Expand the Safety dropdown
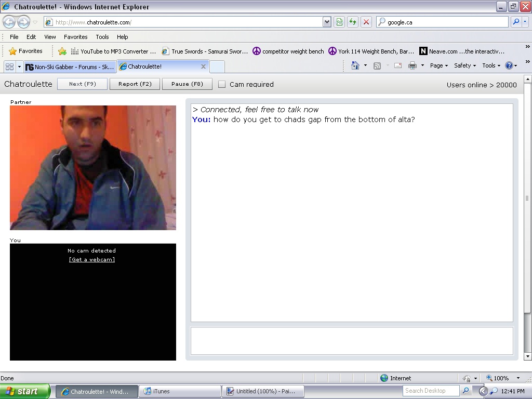Image resolution: width=532 pixels, height=399 pixels. click(463, 65)
